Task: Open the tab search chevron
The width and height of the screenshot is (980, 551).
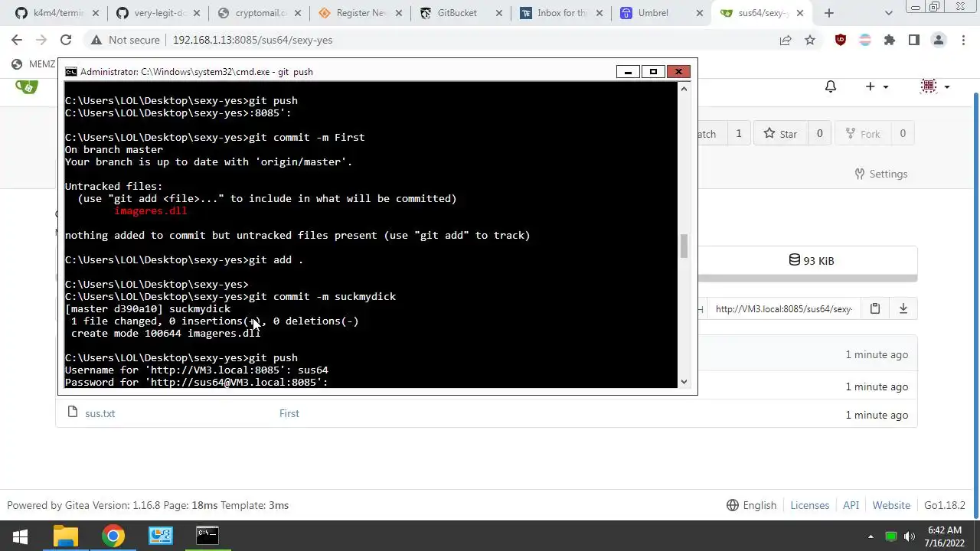Action: coord(888,13)
